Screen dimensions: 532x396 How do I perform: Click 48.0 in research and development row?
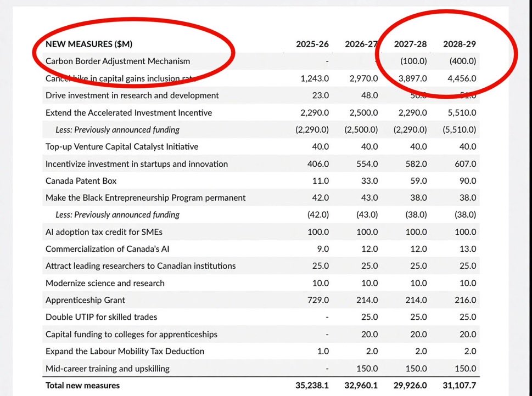(369, 95)
